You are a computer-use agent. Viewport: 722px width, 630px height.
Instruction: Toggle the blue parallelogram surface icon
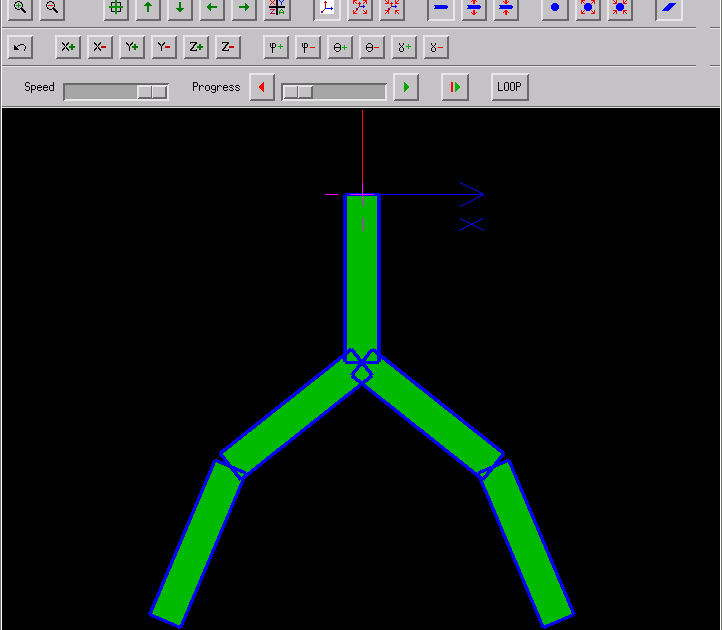click(669, 8)
